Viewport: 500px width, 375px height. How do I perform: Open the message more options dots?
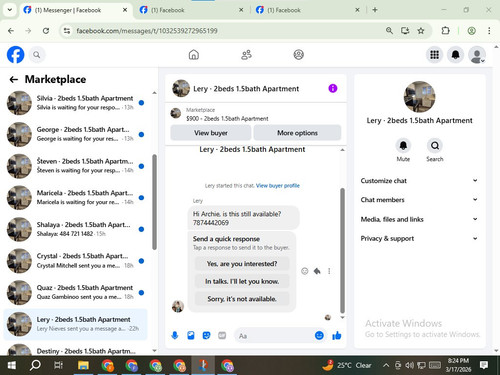pos(329,271)
